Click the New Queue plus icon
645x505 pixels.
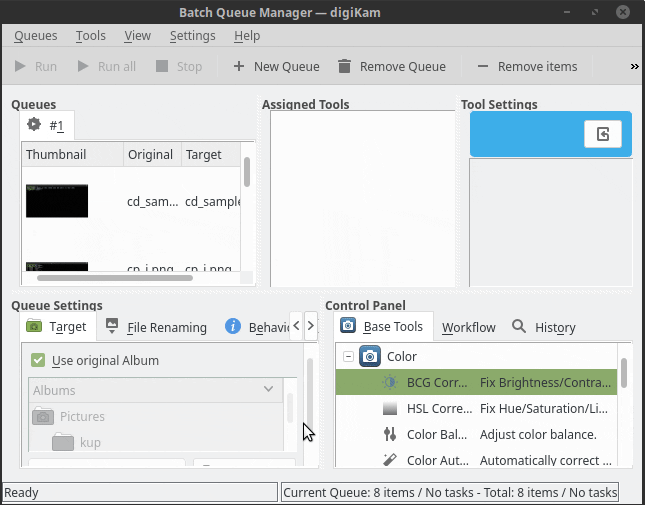coord(239,66)
